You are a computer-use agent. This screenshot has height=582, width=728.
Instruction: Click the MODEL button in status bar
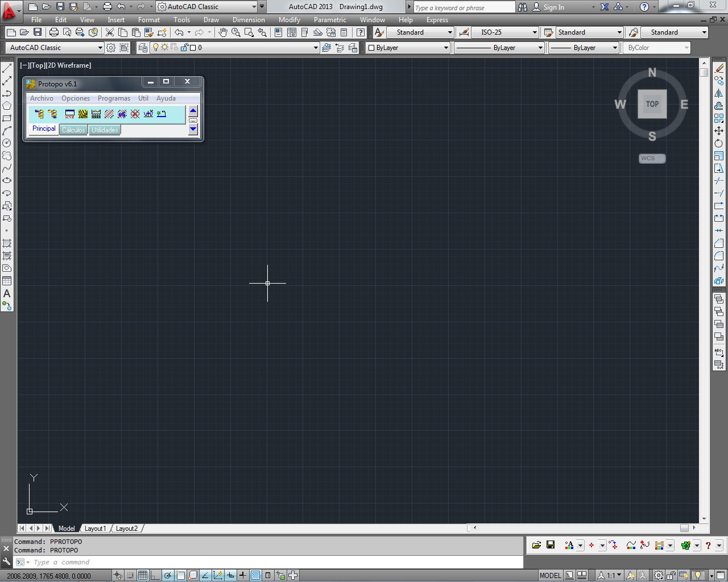[x=550, y=575]
